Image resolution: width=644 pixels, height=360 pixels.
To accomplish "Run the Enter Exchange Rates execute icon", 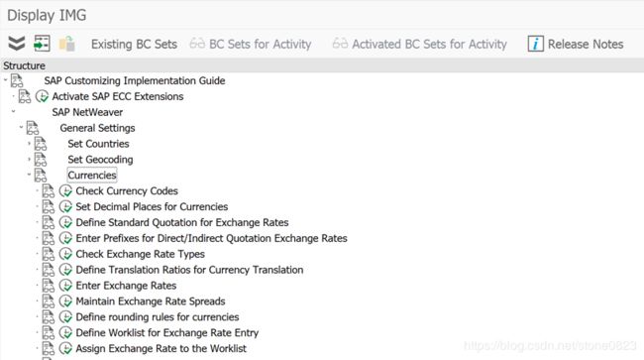I will pos(65,286).
